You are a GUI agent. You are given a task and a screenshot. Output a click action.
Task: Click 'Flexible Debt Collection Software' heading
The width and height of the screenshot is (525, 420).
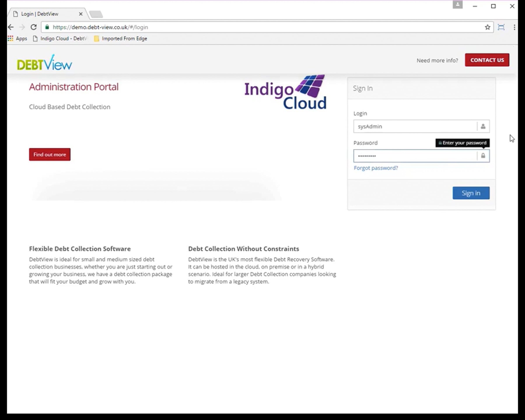coord(80,248)
